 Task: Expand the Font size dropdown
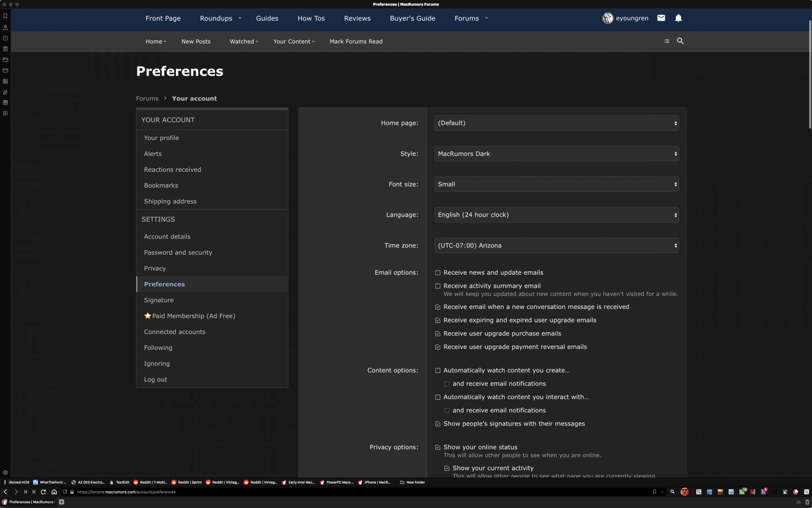[556, 184]
